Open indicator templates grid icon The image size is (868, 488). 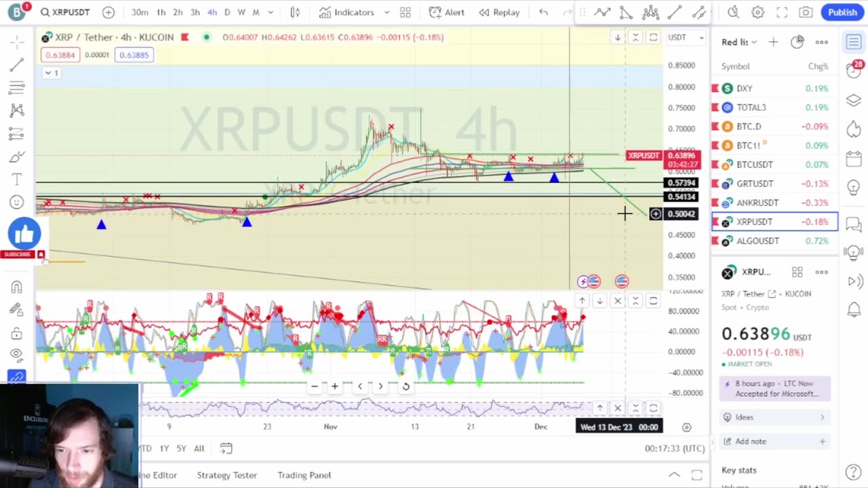[x=406, y=12]
